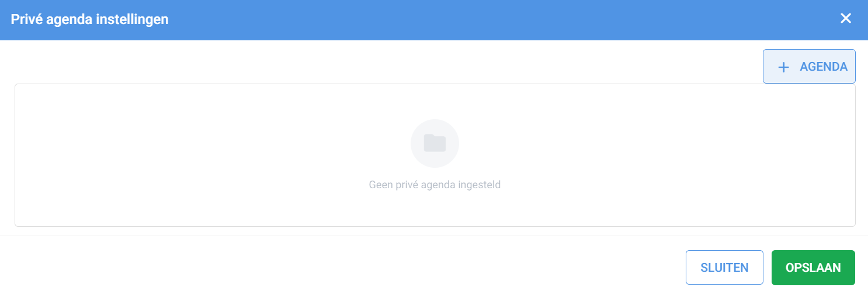Click the grey folder placeholder icon
The width and height of the screenshot is (868, 294).
click(435, 143)
